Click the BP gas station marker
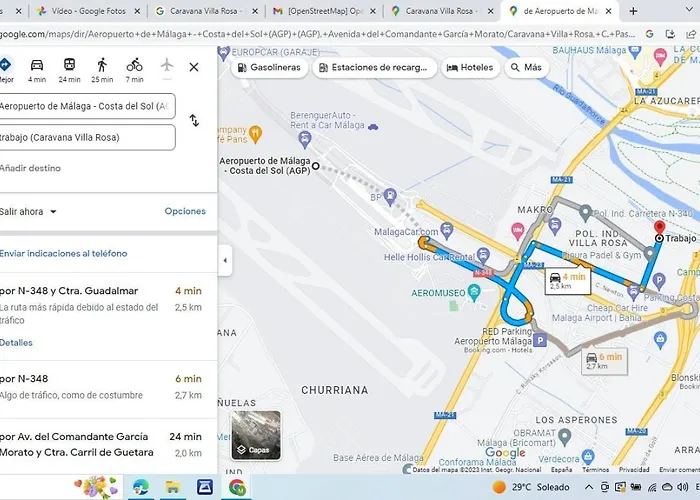This screenshot has height=500, width=700. pos(390,196)
